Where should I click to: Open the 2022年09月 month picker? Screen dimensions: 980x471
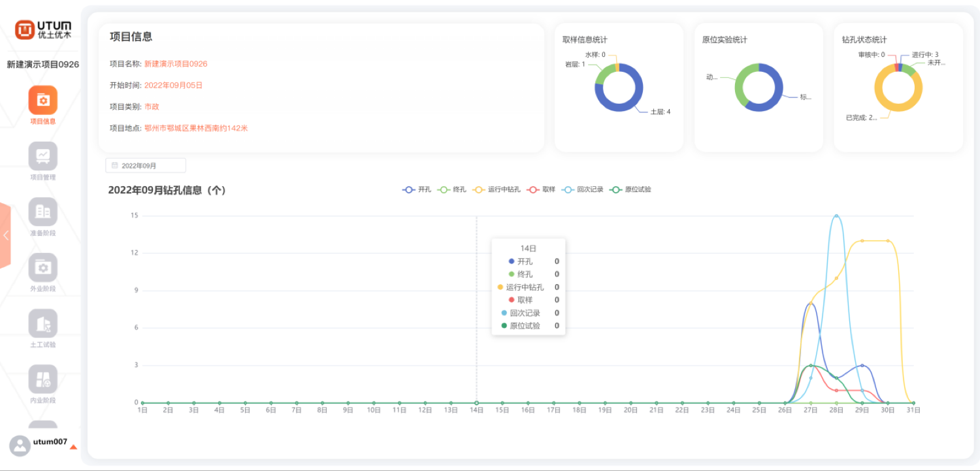pyautogui.click(x=146, y=165)
